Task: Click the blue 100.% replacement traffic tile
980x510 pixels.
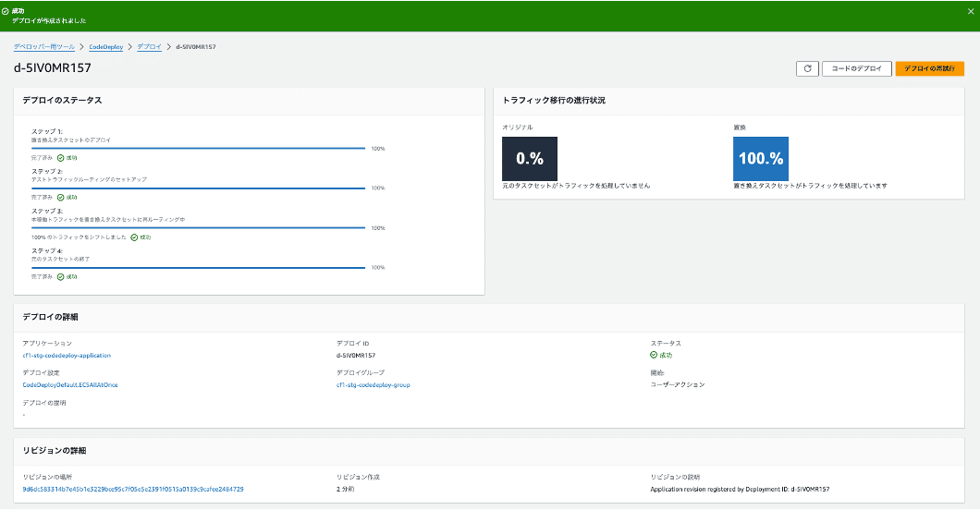Action: click(x=761, y=159)
